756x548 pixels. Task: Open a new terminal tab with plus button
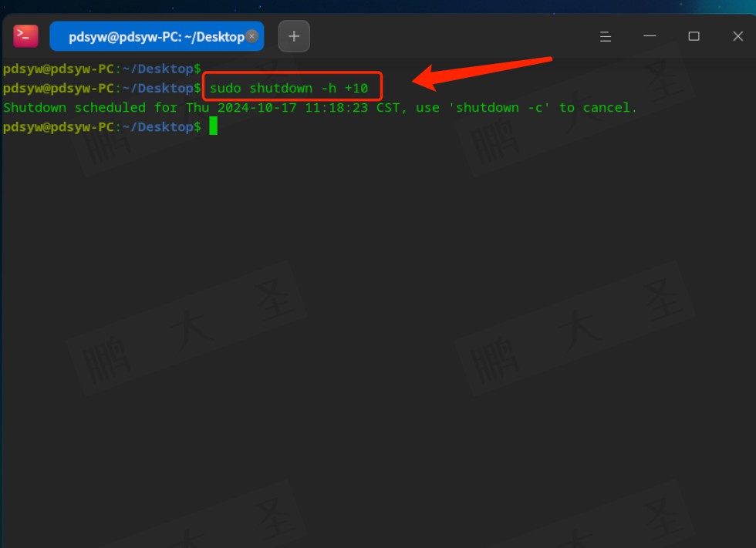tap(294, 36)
